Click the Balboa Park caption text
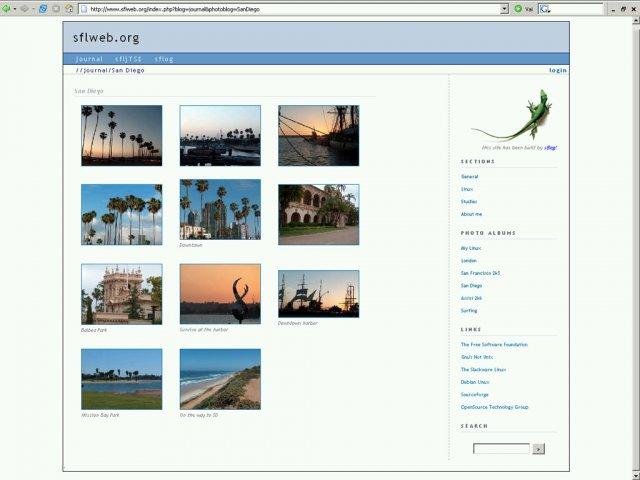This screenshot has height=480, width=640. (x=94, y=330)
